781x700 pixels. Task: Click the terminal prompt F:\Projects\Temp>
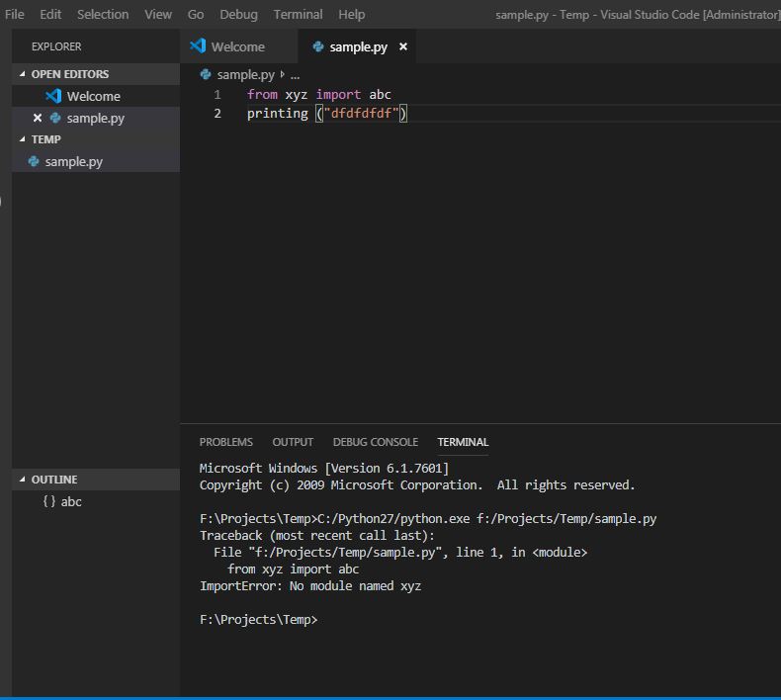tap(258, 619)
